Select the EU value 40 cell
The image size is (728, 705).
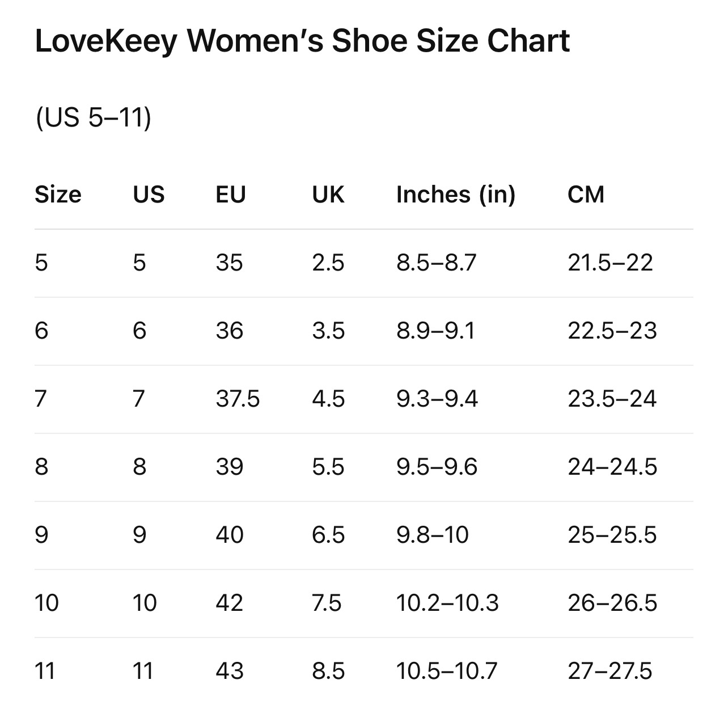coord(229,535)
